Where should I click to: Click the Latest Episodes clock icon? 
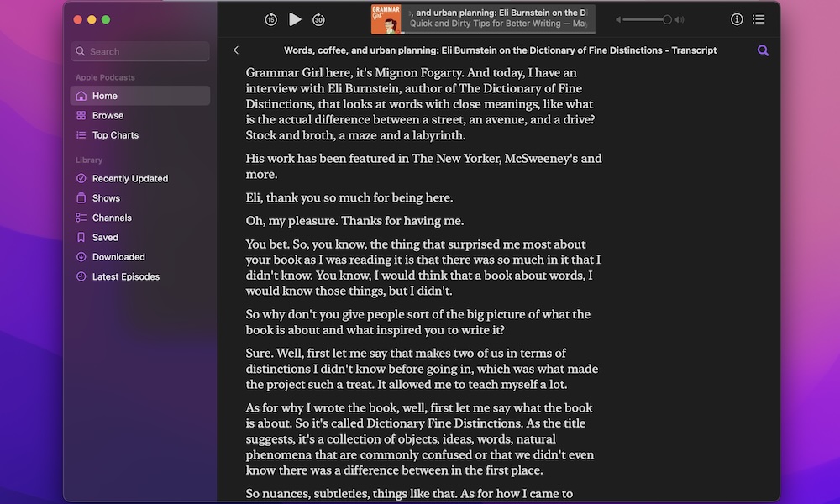(x=81, y=277)
